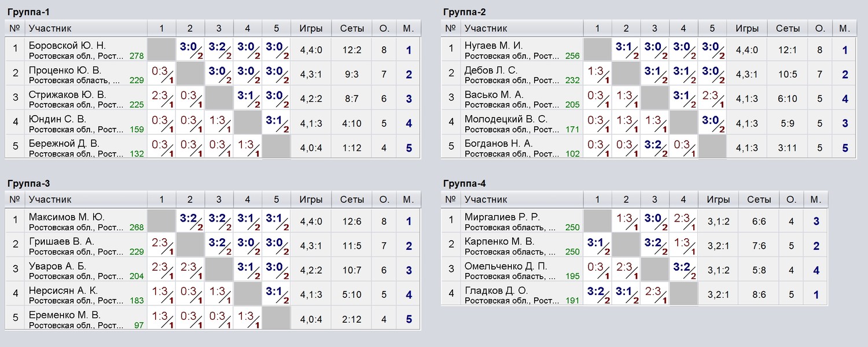Click the Участник column header in Группа-1
868x347 pixels.
tap(50, 28)
